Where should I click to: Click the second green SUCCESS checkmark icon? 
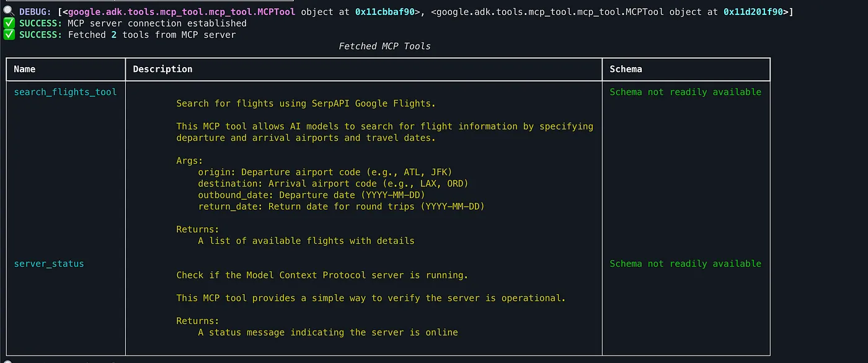[x=9, y=35]
